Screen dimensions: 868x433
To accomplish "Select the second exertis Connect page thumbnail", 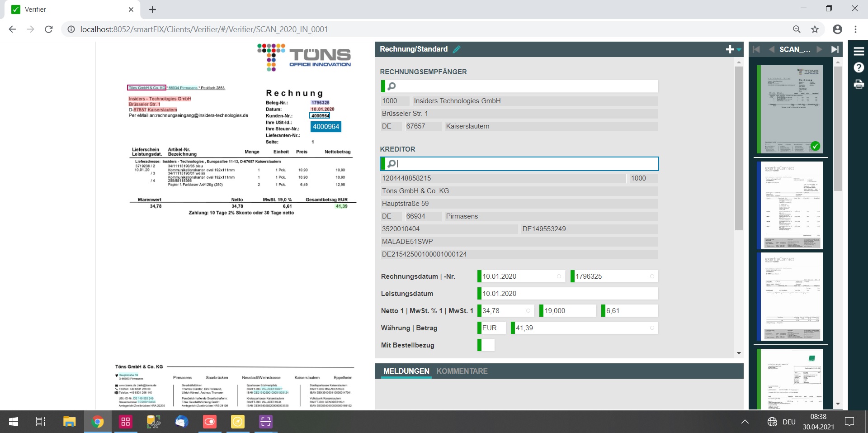I will point(791,296).
